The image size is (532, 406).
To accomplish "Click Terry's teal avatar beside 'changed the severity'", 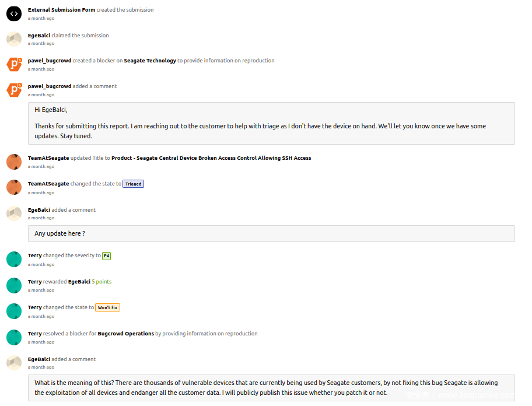I will [x=14, y=259].
